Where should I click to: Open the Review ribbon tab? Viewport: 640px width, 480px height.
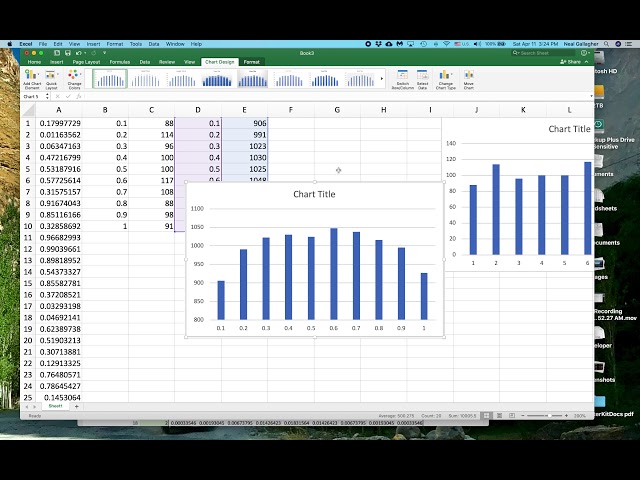point(167,62)
